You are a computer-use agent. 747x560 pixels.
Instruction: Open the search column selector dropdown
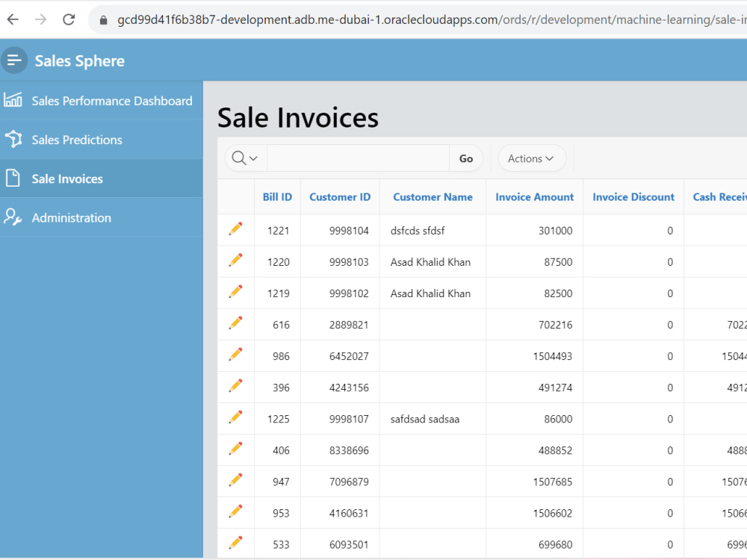pos(245,158)
